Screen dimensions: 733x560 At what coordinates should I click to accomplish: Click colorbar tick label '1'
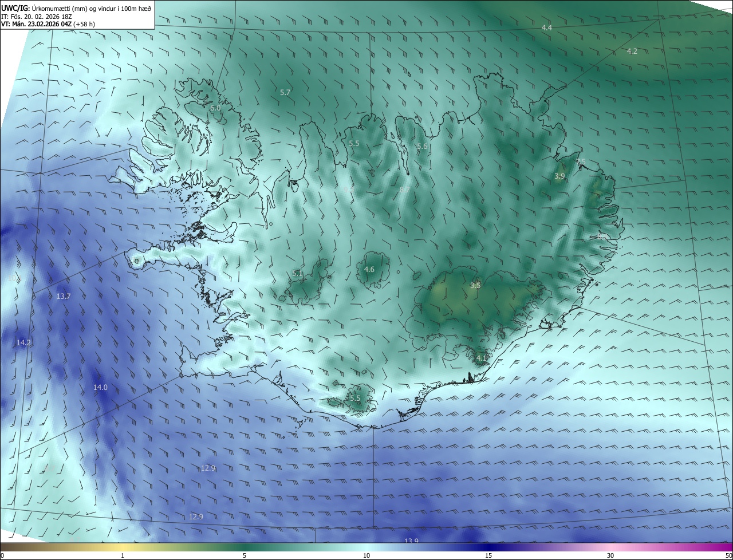point(123,555)
